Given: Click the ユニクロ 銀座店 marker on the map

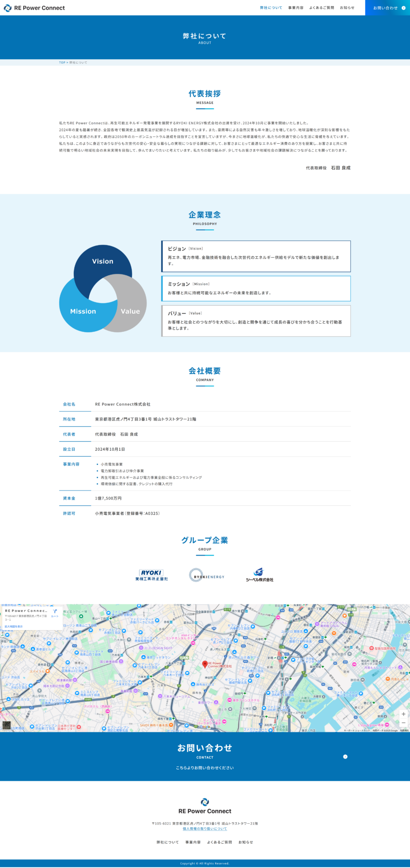Looking at the screenshot, I should pyautogui.click(x=305, y=631).
